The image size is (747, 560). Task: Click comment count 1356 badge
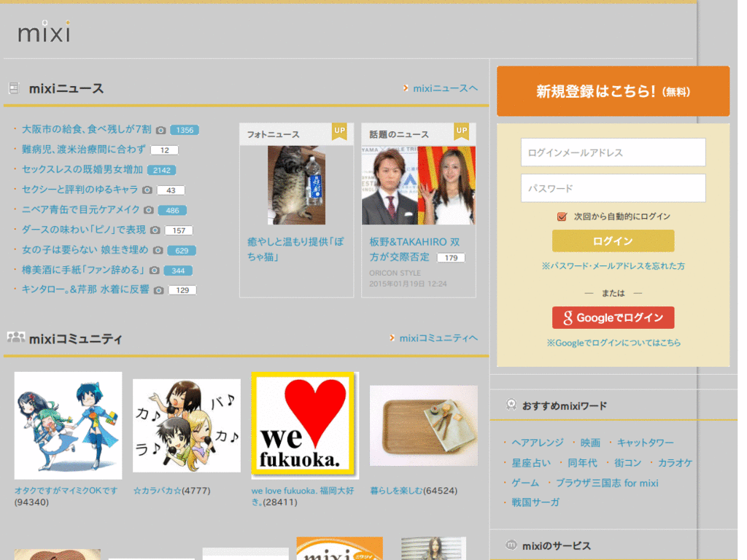coord(185,130)
